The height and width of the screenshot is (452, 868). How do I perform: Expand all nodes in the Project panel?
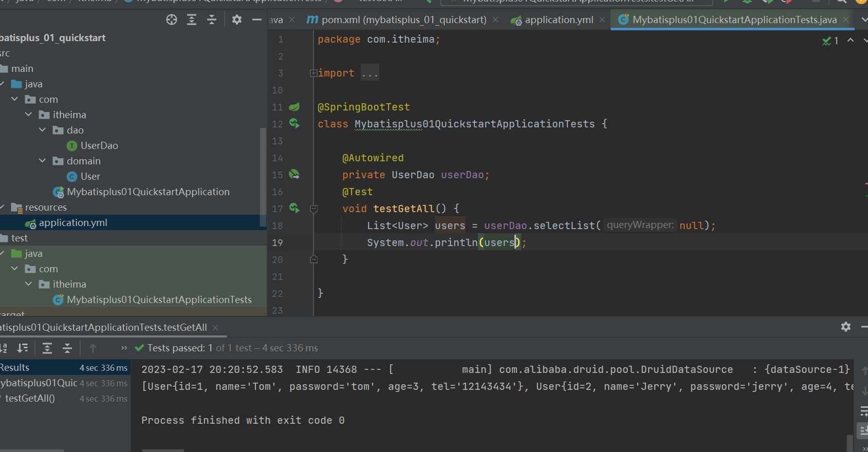coord(192,20)
